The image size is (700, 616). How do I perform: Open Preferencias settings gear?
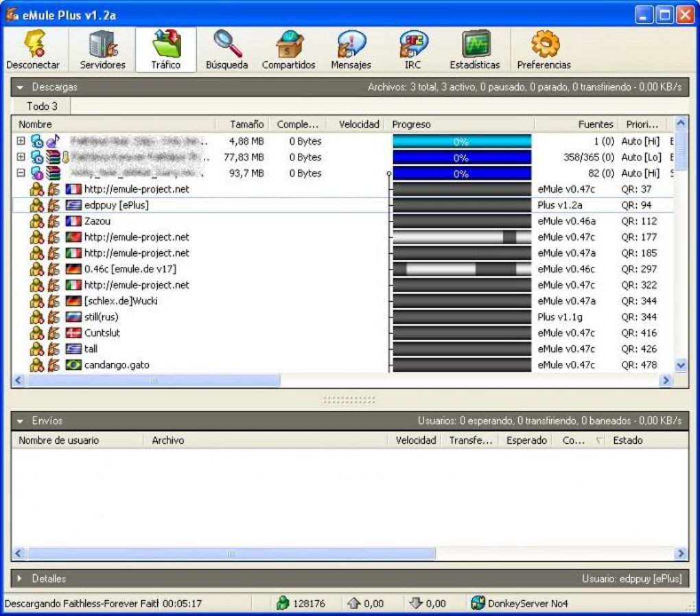click(544, 47)
